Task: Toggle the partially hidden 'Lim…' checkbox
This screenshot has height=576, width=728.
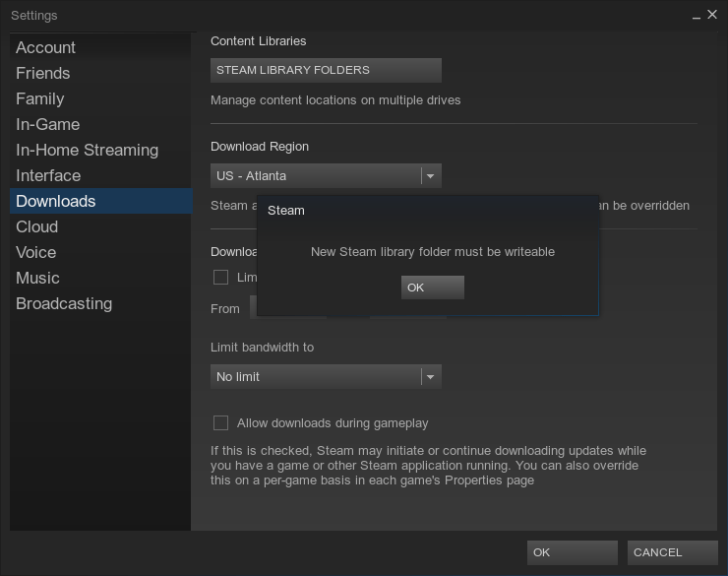Action: point(220,278)
